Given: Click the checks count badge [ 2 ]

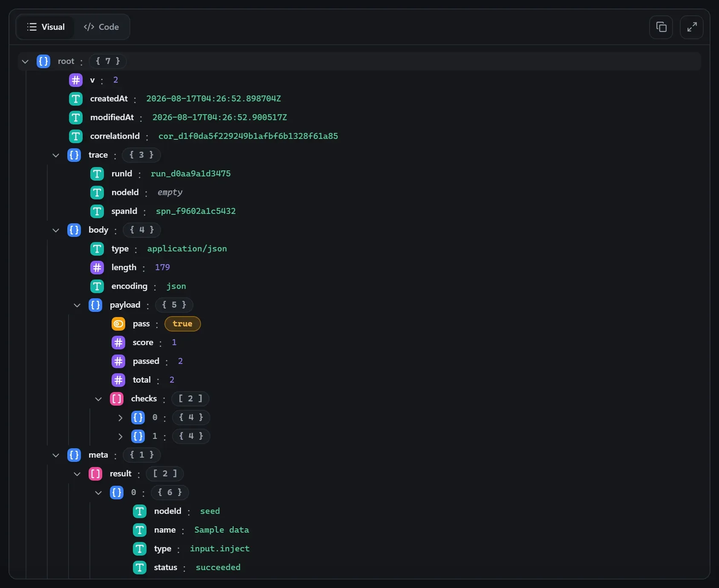Looking at the screenshot, I should [190, 399].
